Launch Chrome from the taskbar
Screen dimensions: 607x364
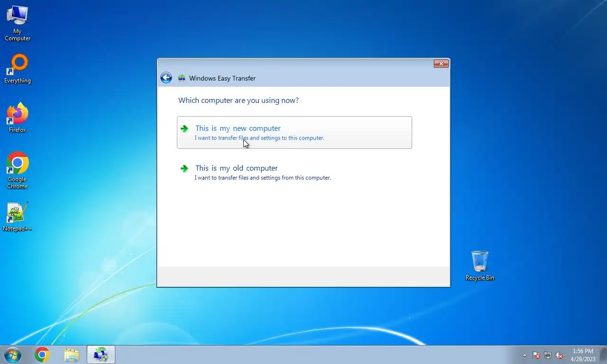pos(42,355)
